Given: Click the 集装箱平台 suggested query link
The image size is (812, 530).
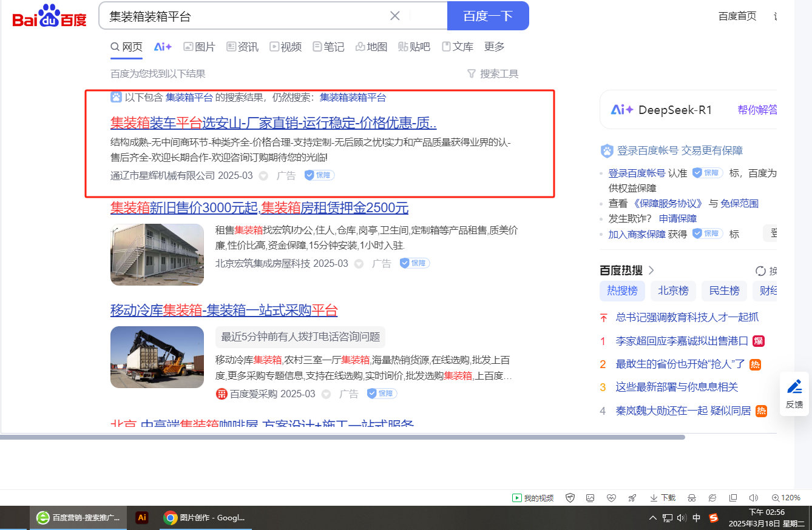Looking at the screenshot, I should point(189,97).
